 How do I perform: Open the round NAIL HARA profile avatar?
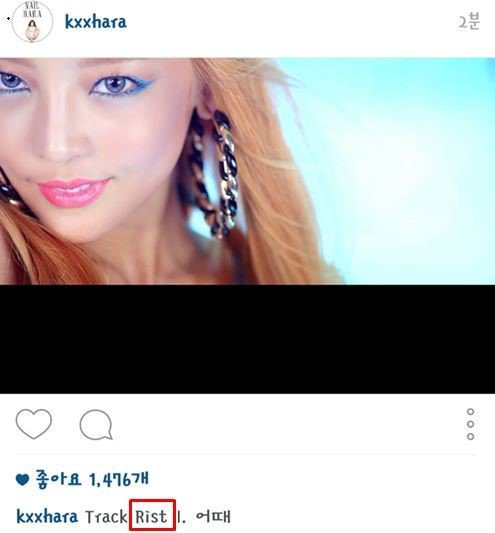click(x=32, y=21)
